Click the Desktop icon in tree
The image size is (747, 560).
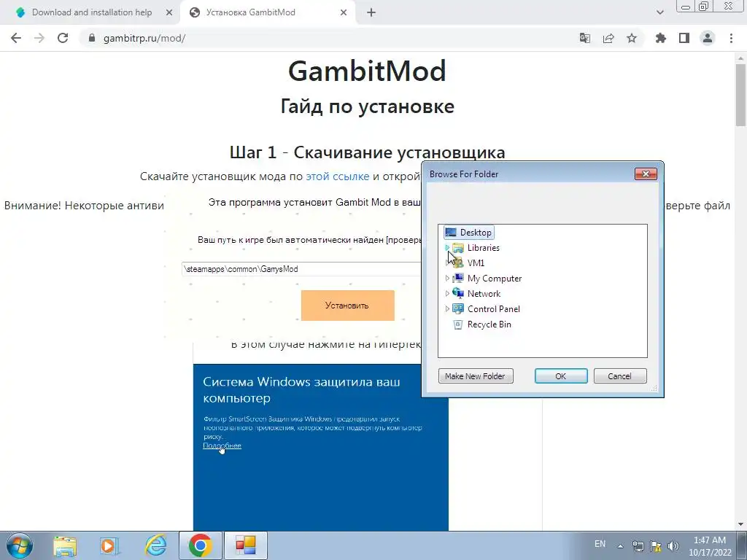point(450,233)
